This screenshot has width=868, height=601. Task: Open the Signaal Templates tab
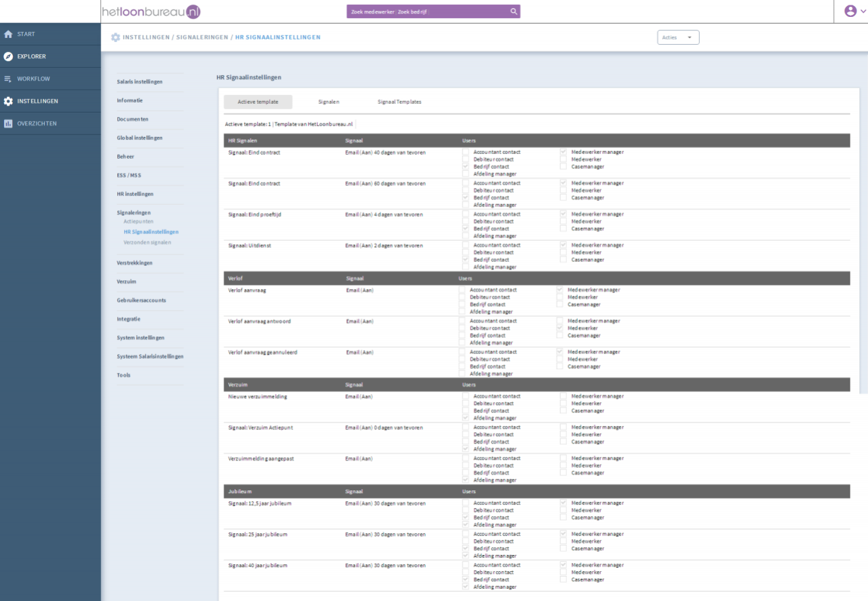(399, 102)
